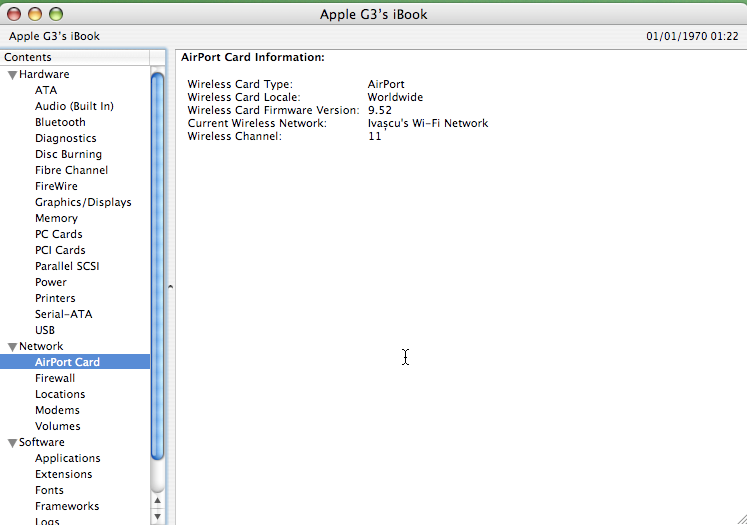Click Apple G3's iBook header label
Screen dimensions: 747x525
pyautogui.click(x=54, y=36)
